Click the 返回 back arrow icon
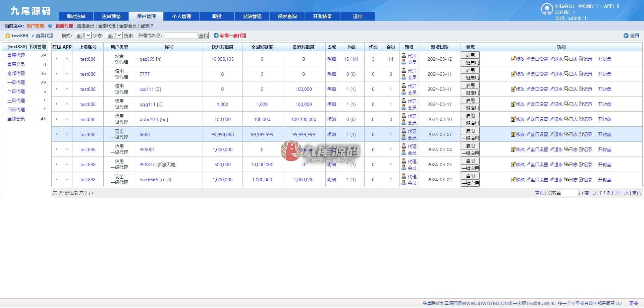Image resolution: width=644 pixels, height=308 pixels. point(626,36)
